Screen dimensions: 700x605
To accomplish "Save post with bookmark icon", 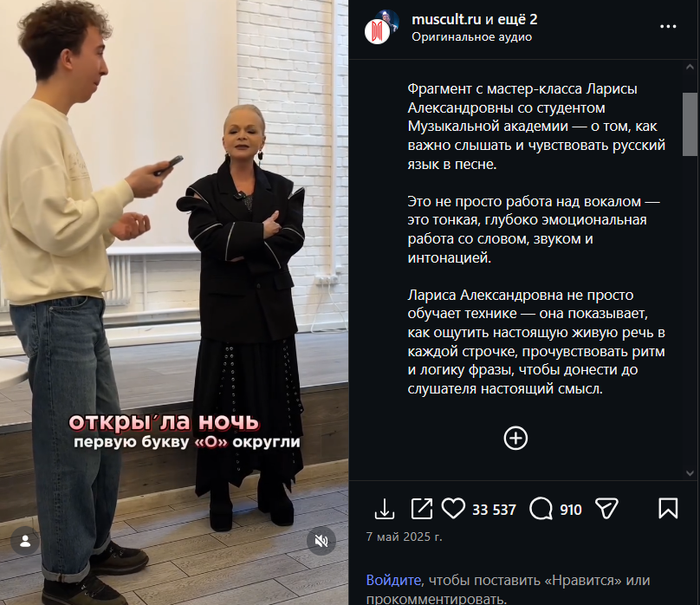I will [668, 509].
